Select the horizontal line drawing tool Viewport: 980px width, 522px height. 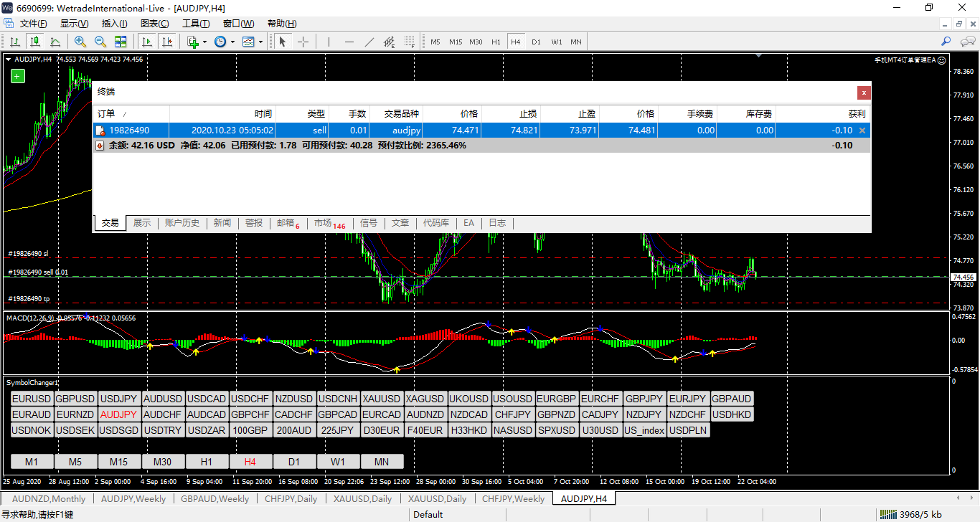[x=349, y=42]
